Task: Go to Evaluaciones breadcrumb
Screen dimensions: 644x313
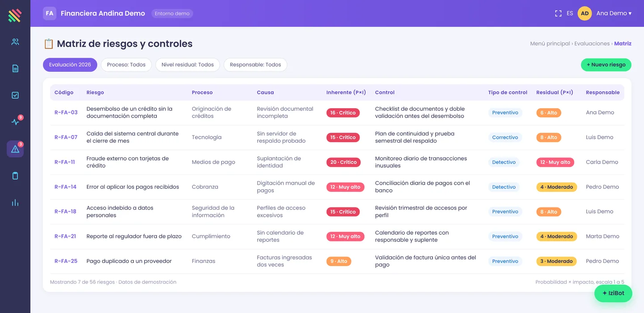Action: coord(592,44)
